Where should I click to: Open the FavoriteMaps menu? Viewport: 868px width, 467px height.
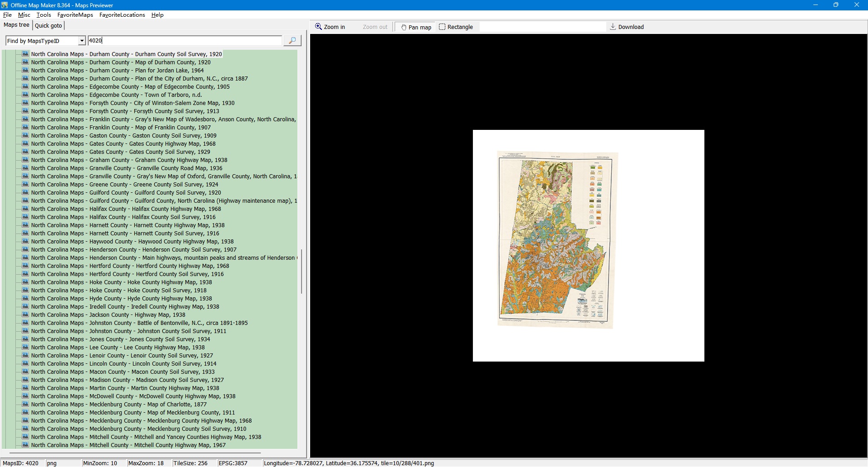[x=75, y=15]
